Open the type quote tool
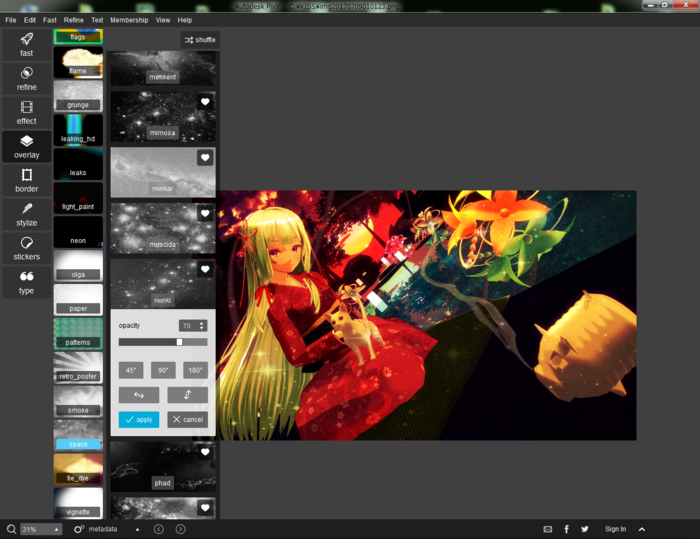Image resolution: width=700 pixels, height=539 pixels. tap(26, 282)
